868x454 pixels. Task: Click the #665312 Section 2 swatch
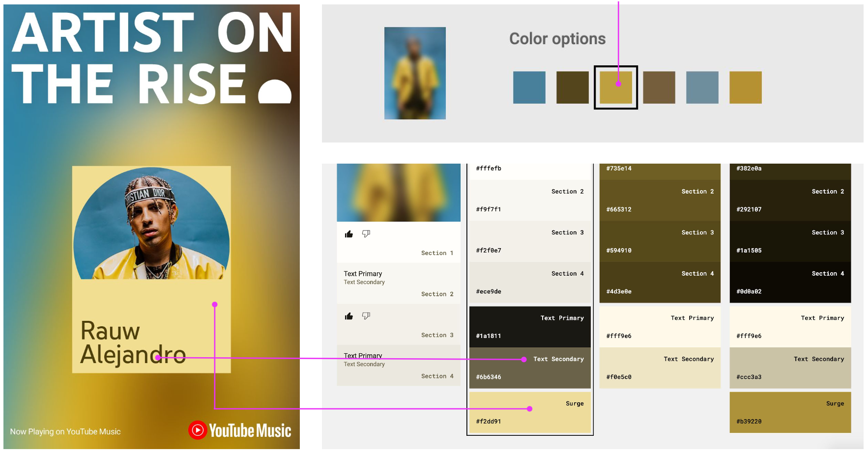click(x=660, y=200)
